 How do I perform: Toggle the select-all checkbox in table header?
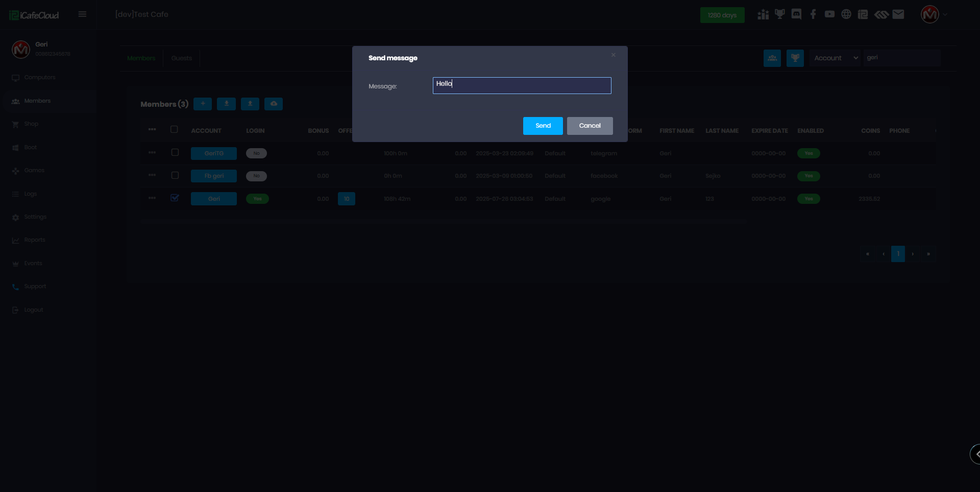[x=174, y=129]
